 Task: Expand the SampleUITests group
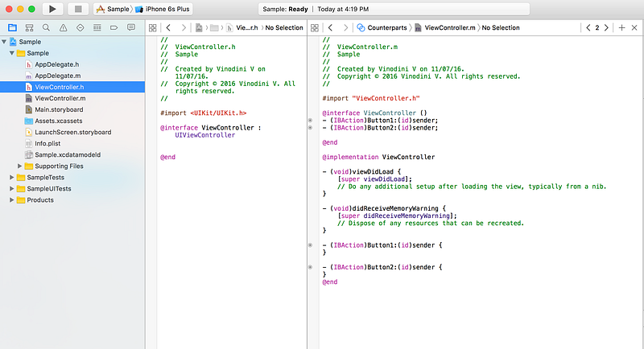pos(12,189)
